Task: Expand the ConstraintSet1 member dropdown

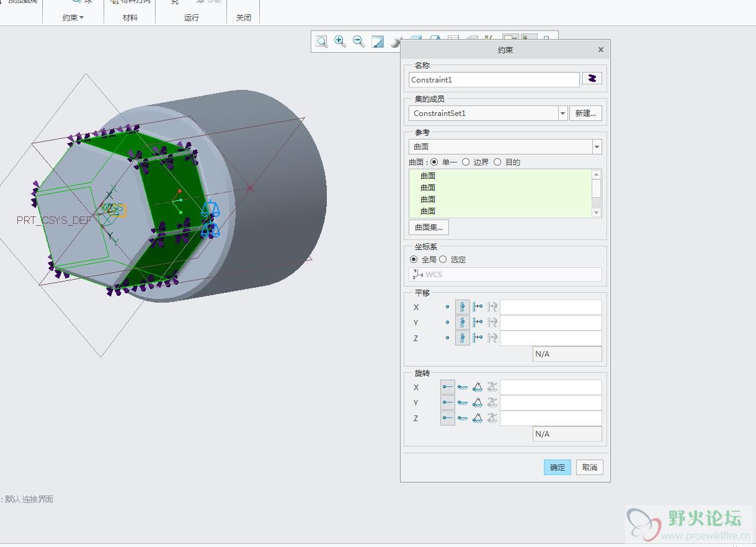Action: pos(563,113)
